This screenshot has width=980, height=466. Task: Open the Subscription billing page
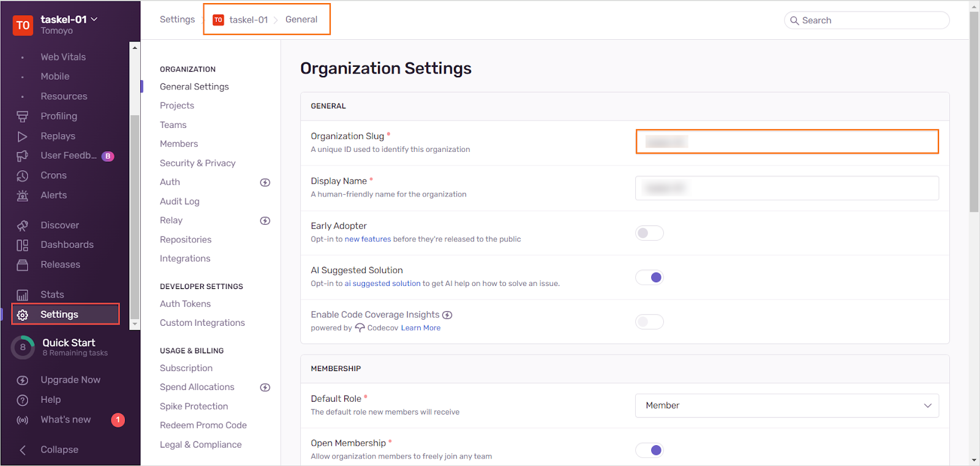point(186,369)
